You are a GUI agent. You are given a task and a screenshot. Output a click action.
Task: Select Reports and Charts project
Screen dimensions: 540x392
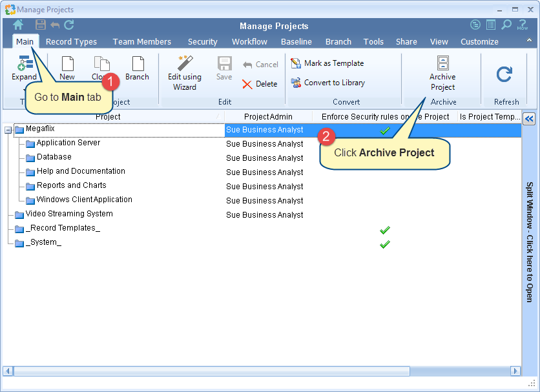tap(71, 185)
